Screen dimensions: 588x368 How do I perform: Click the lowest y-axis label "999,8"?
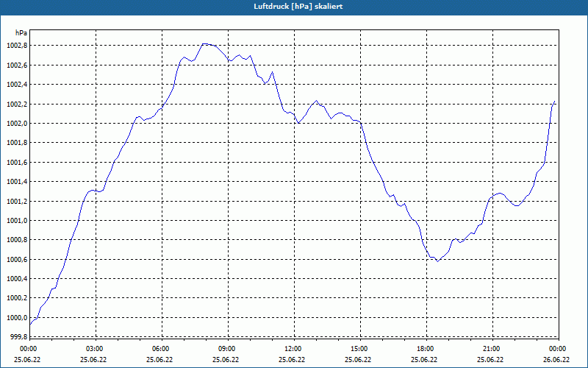tap(18, 337)
